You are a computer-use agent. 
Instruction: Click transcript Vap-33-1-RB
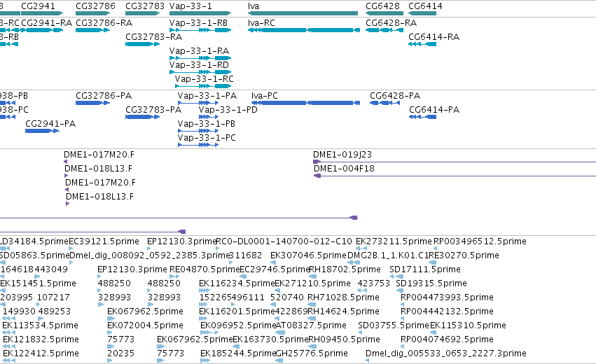(x=200, y=30)
